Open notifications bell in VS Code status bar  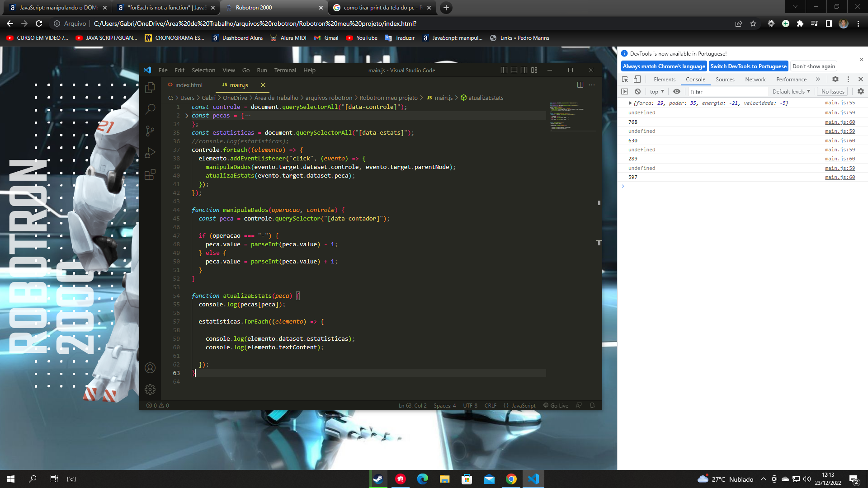click(592, 405)
